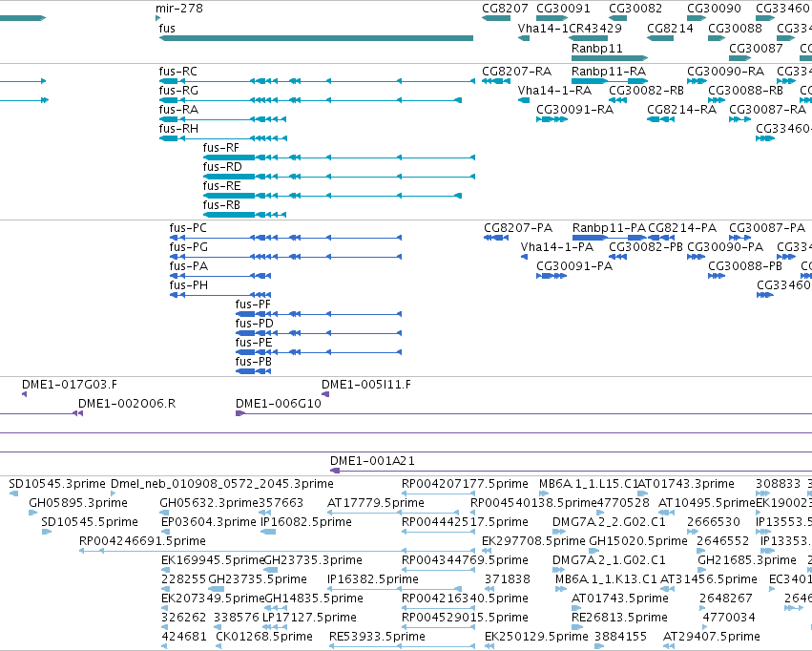Select transcript fus-RH
The width and height of the screenshot is (812, 651).
[222, 138]
